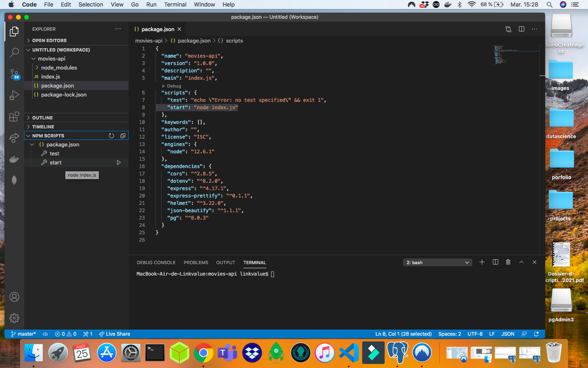588x368 pixels.
Task: Open Accounts menu in activity bar
Action: pyautogui.click(x=14, y=297)
